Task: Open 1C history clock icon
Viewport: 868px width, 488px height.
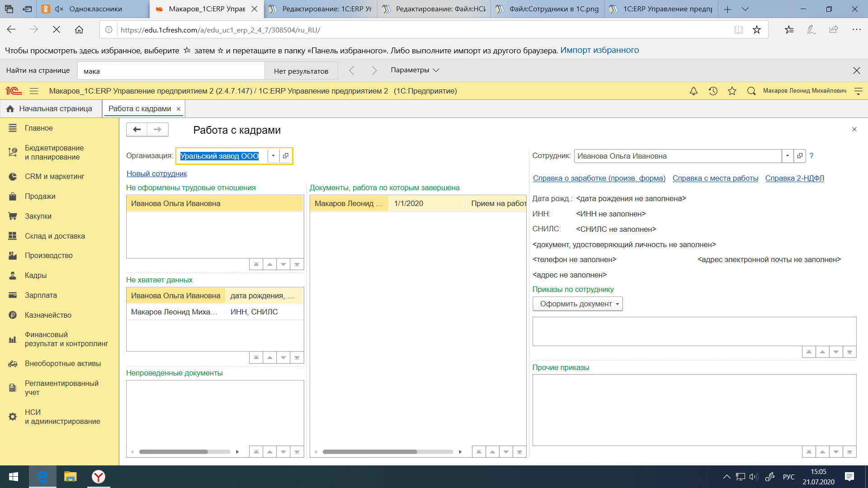Action: pyautogui.click(x=713, y=91)
